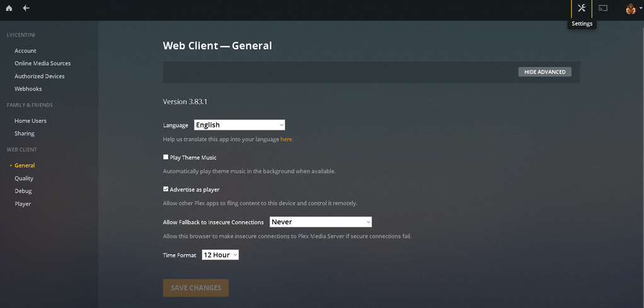644x308 pixels.
Task: Follow the "here" translation link
Action: click(x=286, y=139)
